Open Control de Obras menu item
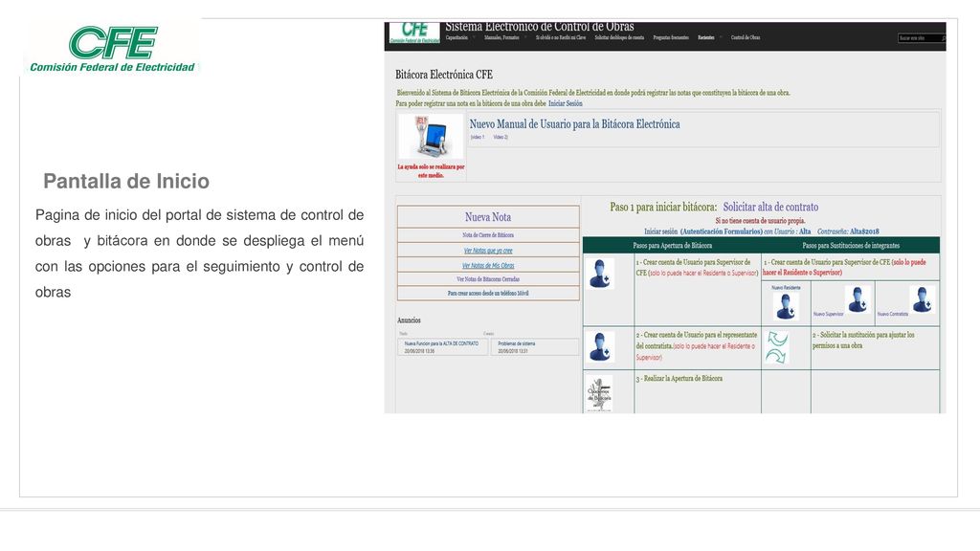The height and width of the screenshot is (551, 980). coord(746,37)
